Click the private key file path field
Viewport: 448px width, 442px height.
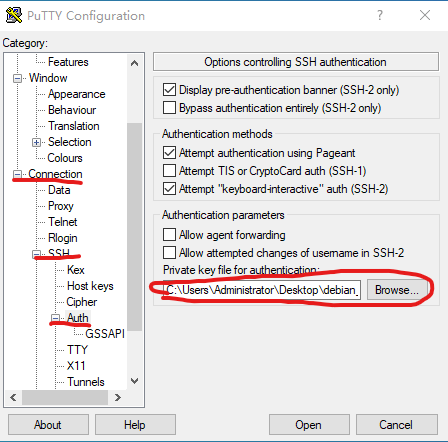point(262,290)
